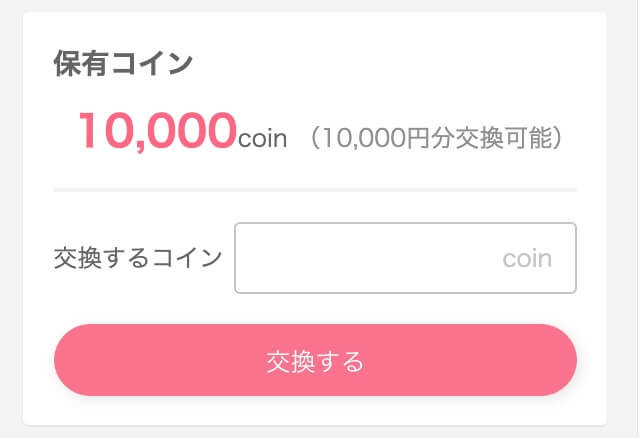Image resolution: width=640 pixels, height=438 pixels.
Task: Click the coin placeholder inside the input box
Action: point(526,259)
